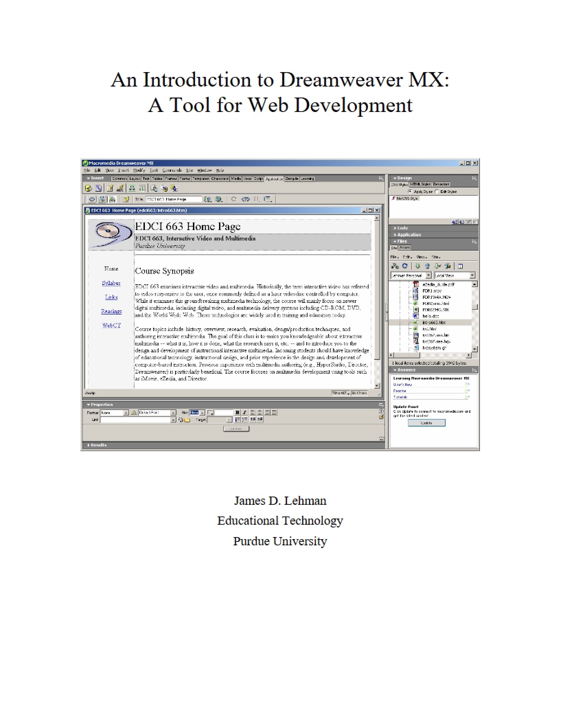563x728 pixels.
Task: Open the Modify menu
Action: (x=139, y=170)
